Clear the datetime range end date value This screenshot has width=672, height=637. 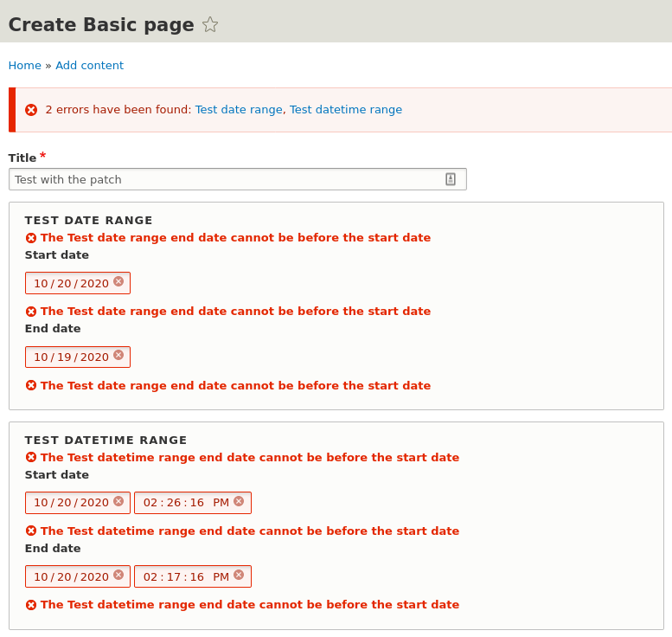[x=118, y=575]
